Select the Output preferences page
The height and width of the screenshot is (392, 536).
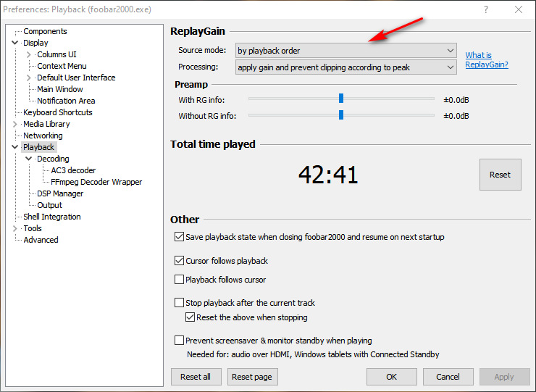pyautogui.click(x=49, y=205)
